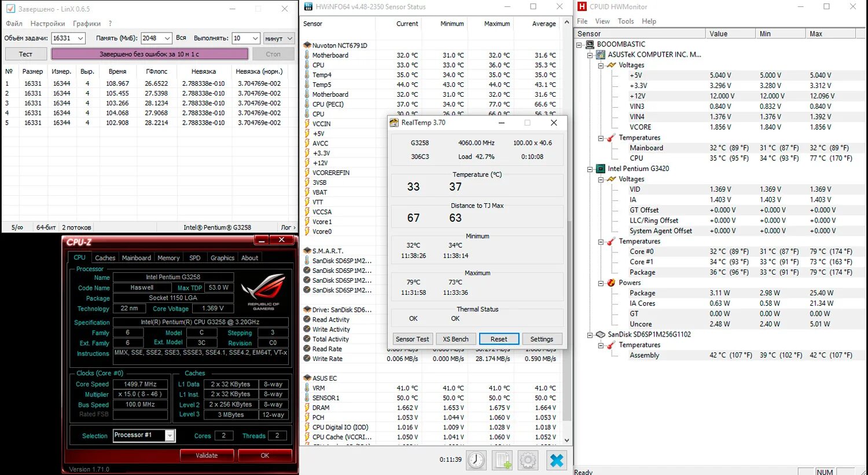Click the Intel Pentium G3420 processor icon

(601, 169)
